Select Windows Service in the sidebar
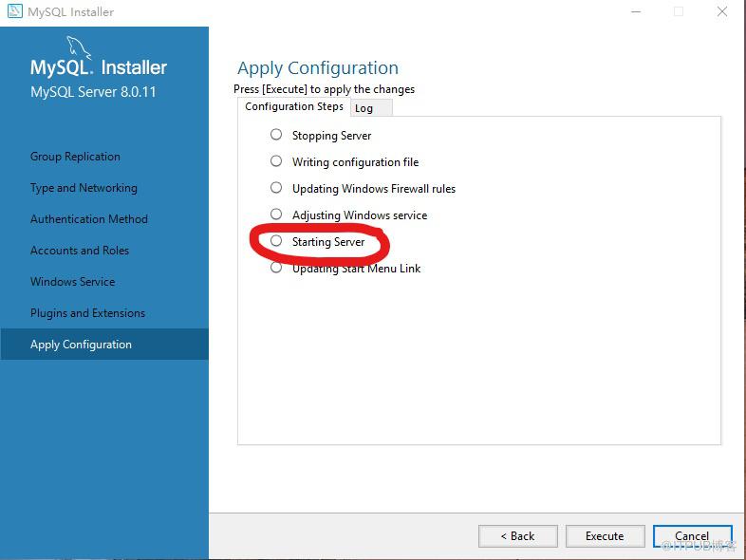The width and height of the screenshot is (746, 560). 73,282
